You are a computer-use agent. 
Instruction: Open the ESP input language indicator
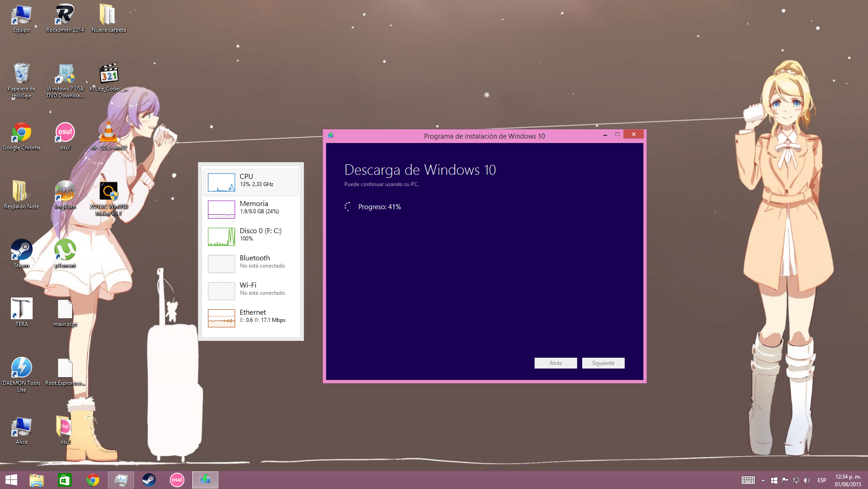(822, 480)
